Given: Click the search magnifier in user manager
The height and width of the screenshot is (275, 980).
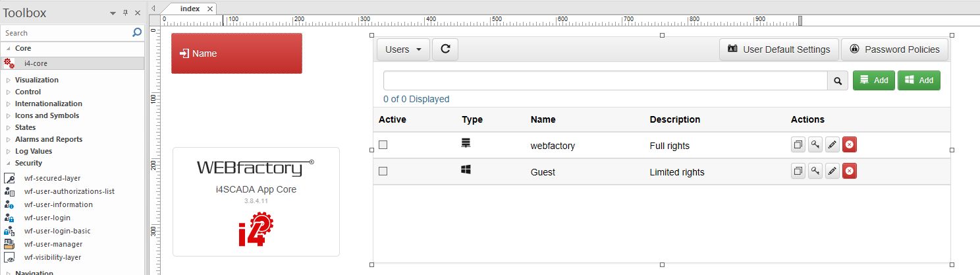Looking at the screenshot, I should point(838,80).
